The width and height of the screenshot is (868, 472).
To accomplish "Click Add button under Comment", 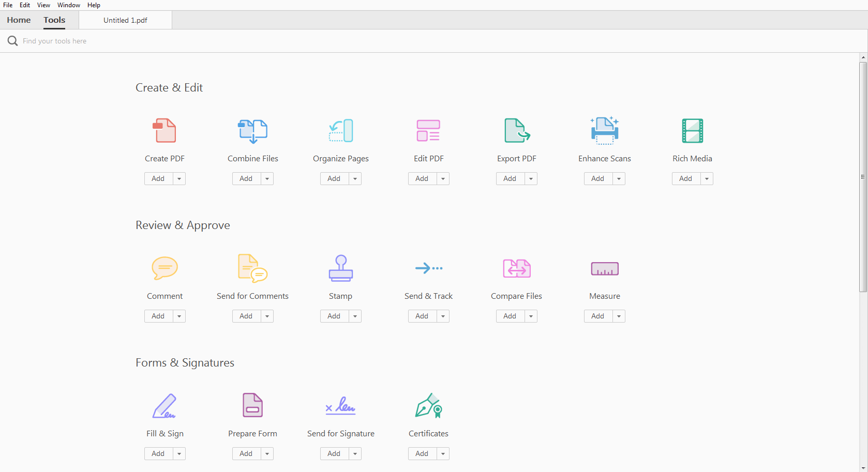I will (x=158, y=316).
